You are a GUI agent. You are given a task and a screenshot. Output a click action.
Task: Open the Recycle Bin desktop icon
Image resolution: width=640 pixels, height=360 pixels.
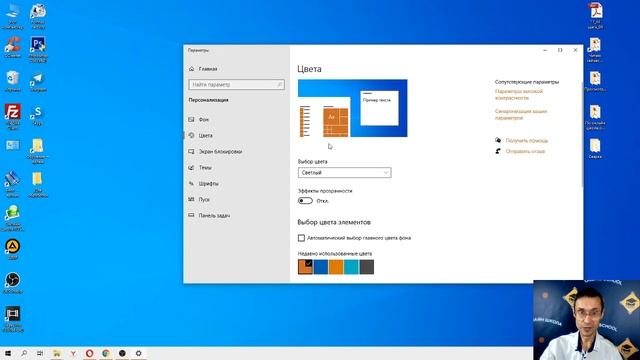13,81
